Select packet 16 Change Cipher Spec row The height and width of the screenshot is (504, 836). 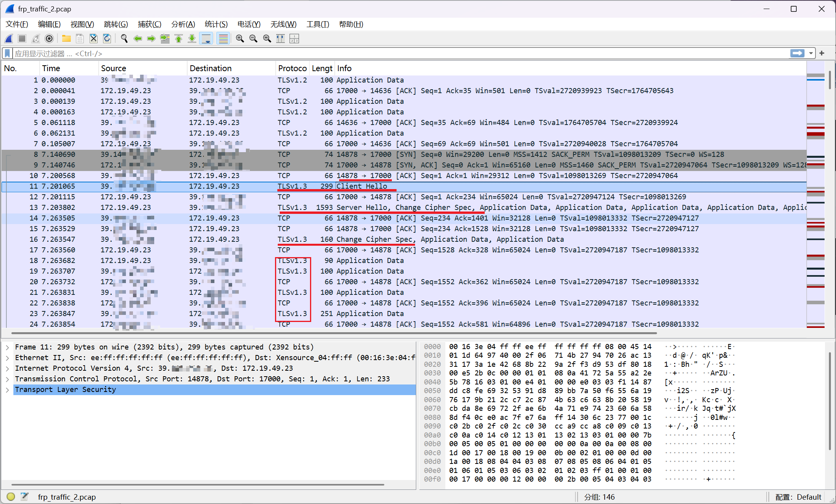[404, 239]
